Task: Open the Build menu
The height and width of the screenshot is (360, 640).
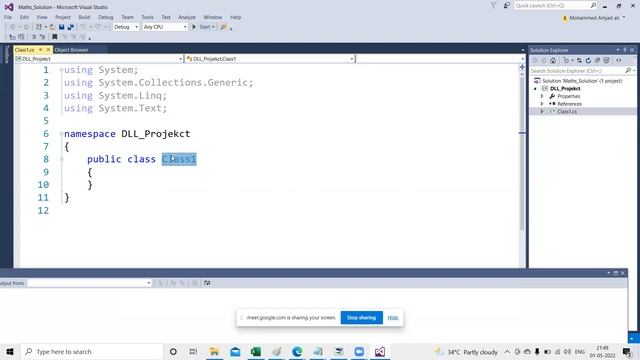Action: coord(84,17)
